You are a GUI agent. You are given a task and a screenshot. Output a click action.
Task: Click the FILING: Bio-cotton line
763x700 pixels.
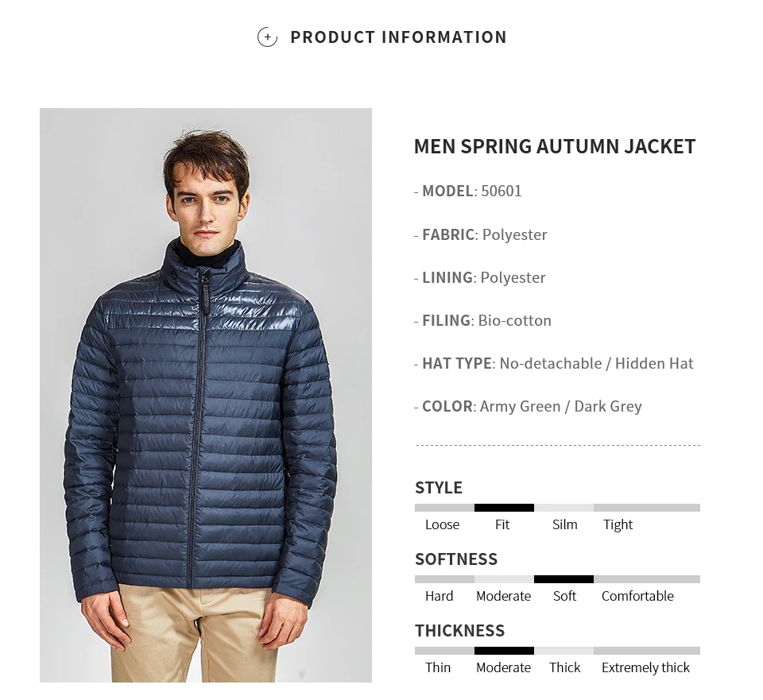pyautogui.click(x=482, y=320)
